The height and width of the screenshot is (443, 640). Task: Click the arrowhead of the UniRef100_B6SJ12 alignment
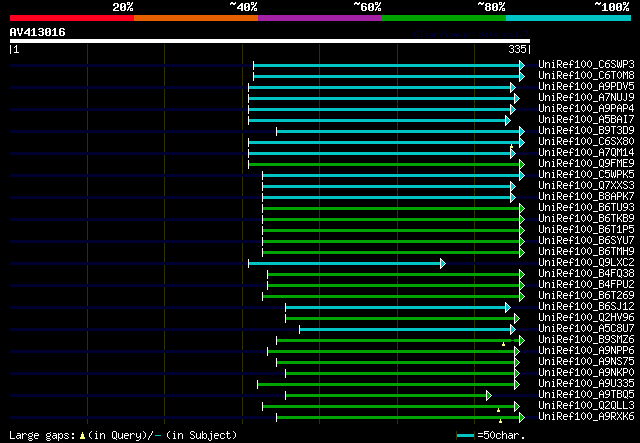click(x=508, y=307)
